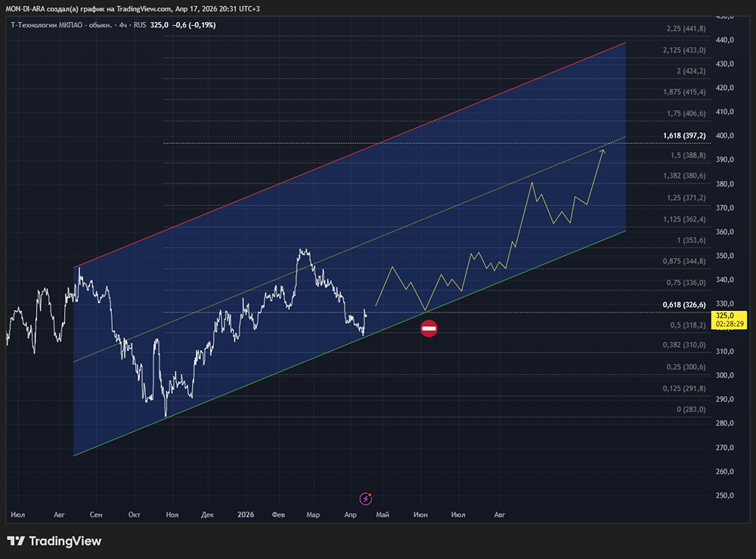Click the Фев label on the time axis
Viewport: 756px width, 559px height.
click(x=279, y=514)
